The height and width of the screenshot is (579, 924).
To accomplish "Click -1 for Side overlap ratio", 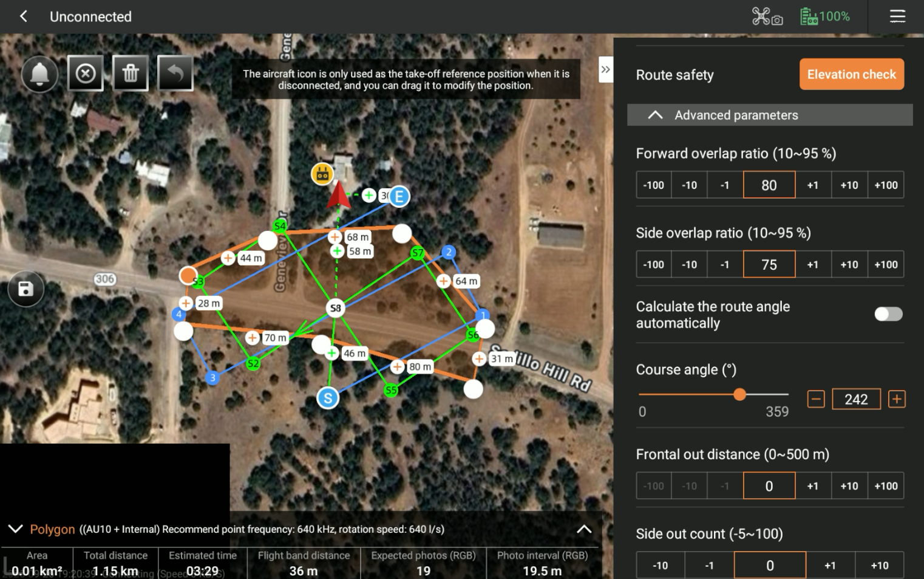I will click(725, 264).
